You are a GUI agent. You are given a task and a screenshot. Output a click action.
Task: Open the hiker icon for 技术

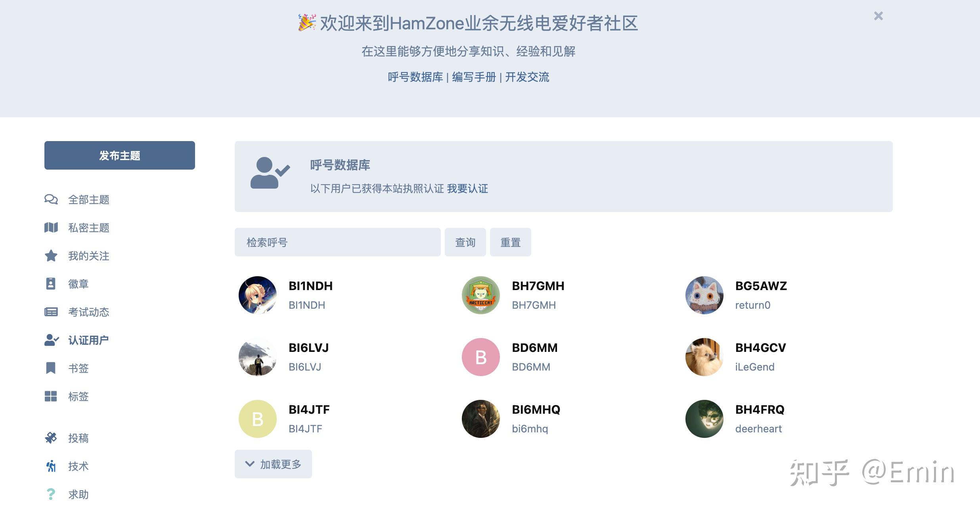[51, 466]
